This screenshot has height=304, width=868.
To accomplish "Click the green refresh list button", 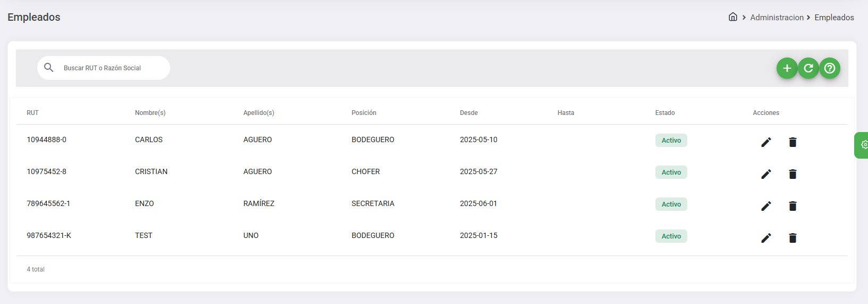I will (x=808, y=68).
